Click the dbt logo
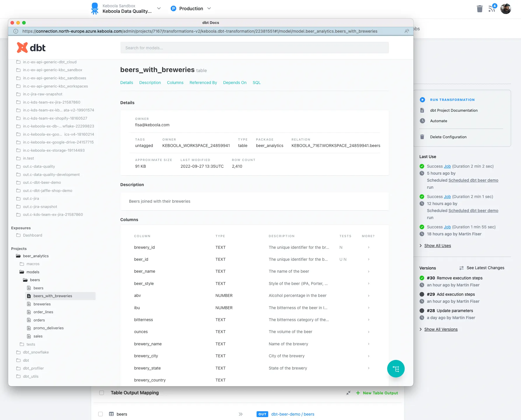 31,48
